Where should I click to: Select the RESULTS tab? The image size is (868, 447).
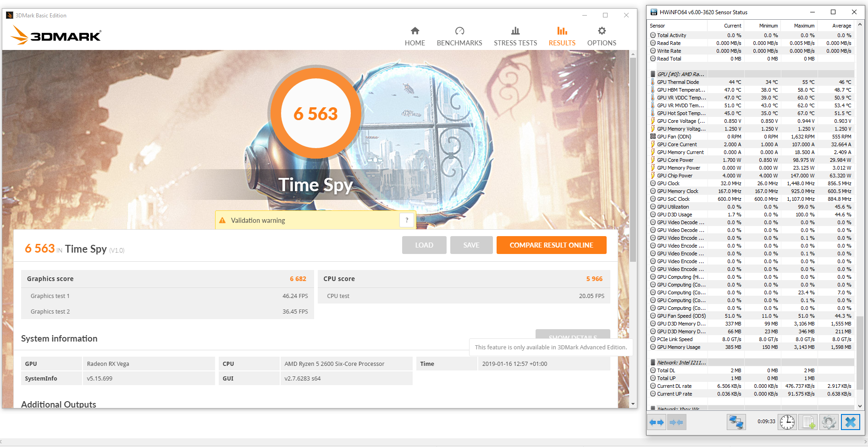[x=562, y=37]
